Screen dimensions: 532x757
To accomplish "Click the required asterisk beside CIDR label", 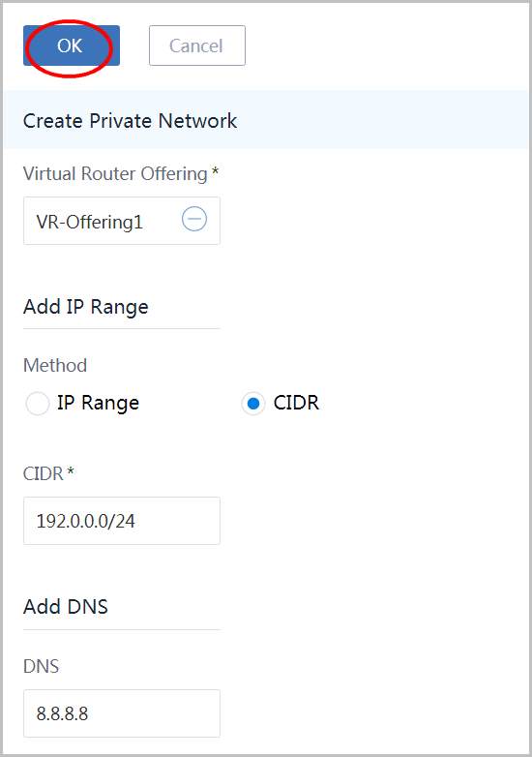I will pos(71,471).
